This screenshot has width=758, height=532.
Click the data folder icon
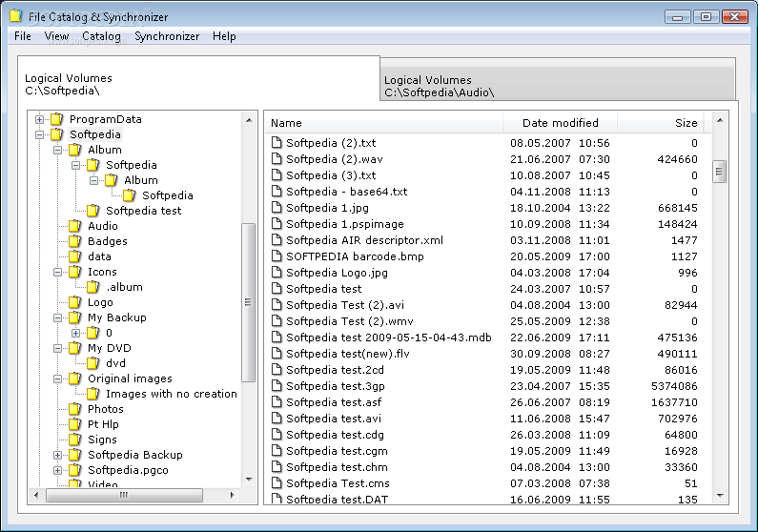point(75,256)
